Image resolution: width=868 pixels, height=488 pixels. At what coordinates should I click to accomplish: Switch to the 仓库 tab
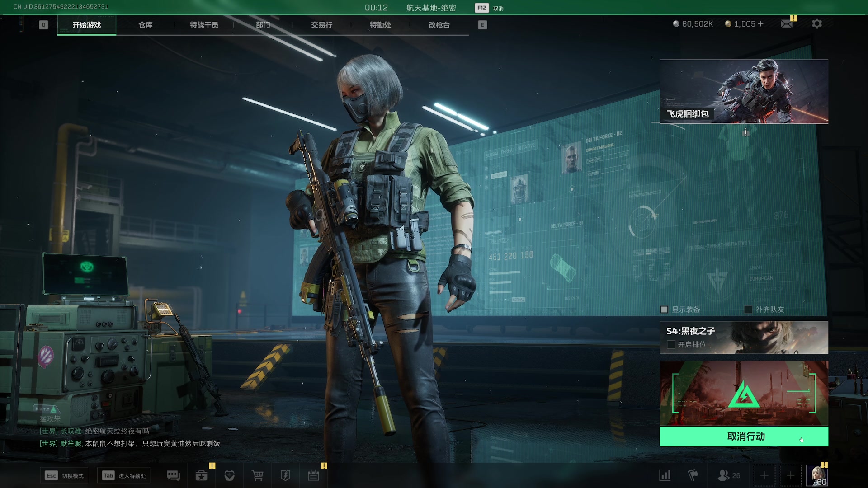click(x=146, y=25)
